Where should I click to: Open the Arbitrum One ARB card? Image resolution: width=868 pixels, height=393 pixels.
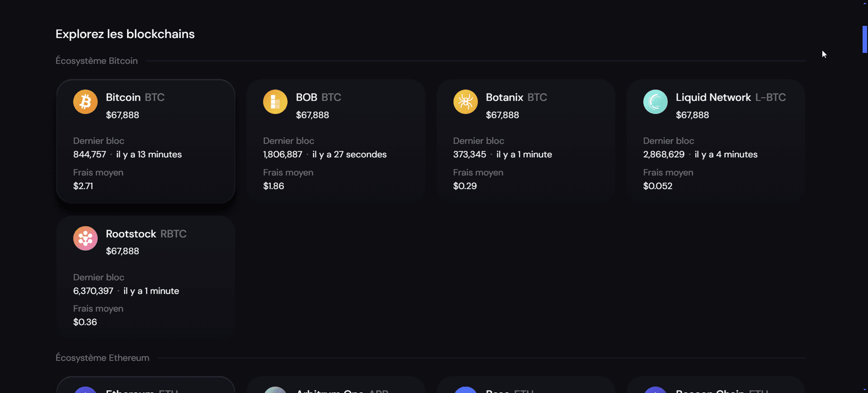(x=335, y=389)
